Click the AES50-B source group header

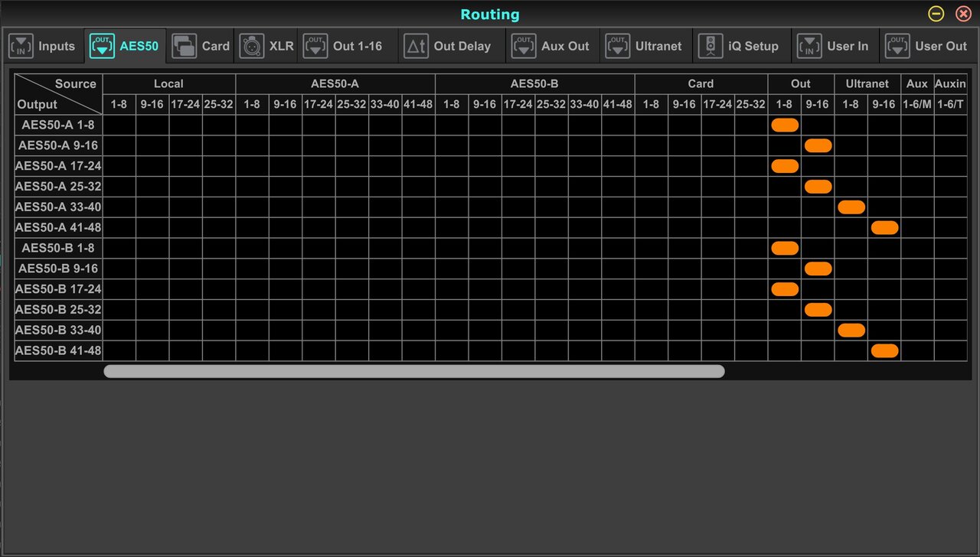click(x=534, y=84)
